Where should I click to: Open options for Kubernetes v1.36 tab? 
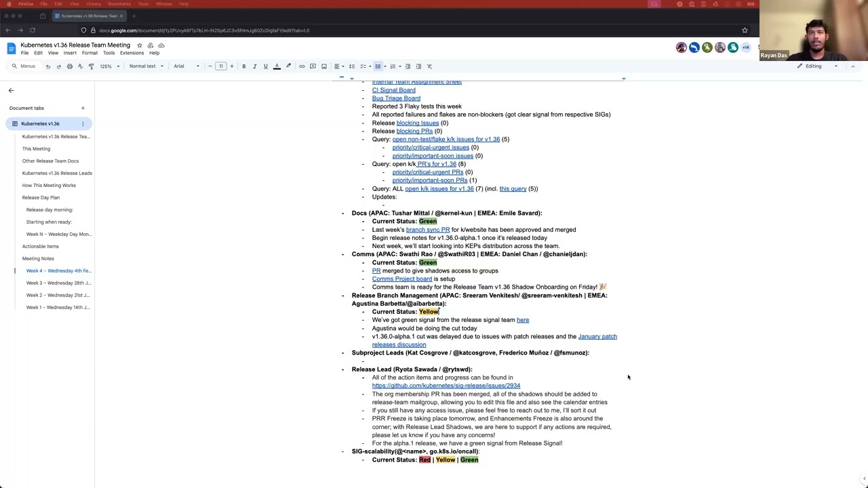[83, 123]
